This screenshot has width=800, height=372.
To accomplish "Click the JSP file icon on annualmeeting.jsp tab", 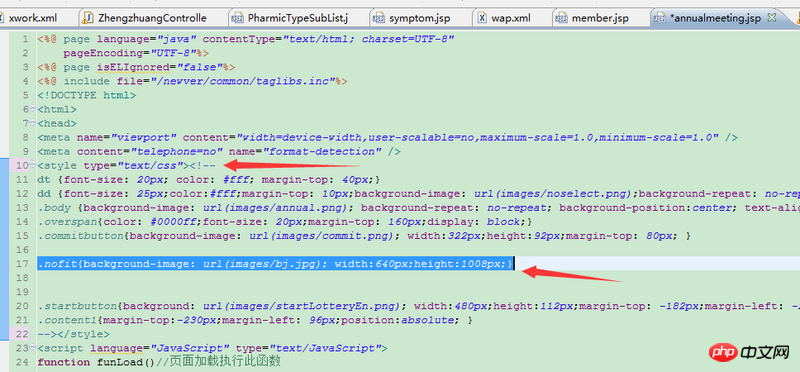I will pos(660,18).
